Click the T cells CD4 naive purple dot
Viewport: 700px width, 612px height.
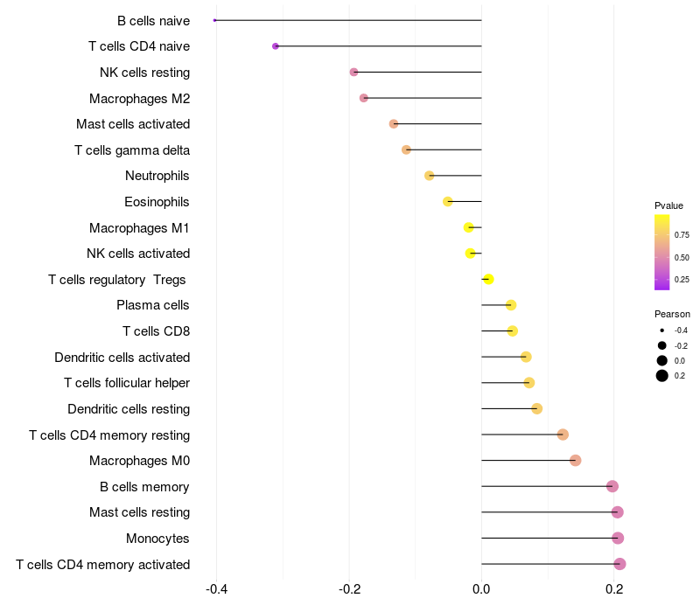click(x=276, y=45)
